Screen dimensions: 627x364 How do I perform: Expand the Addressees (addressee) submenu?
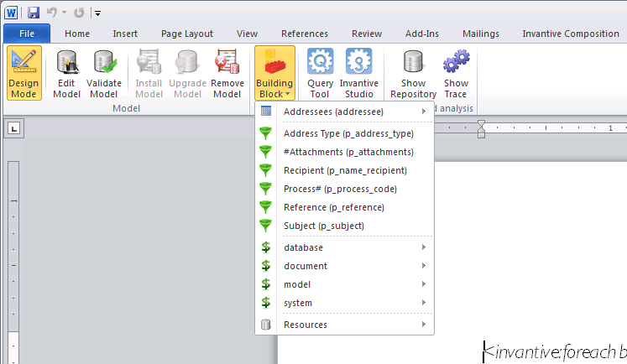tap(344, 112)
